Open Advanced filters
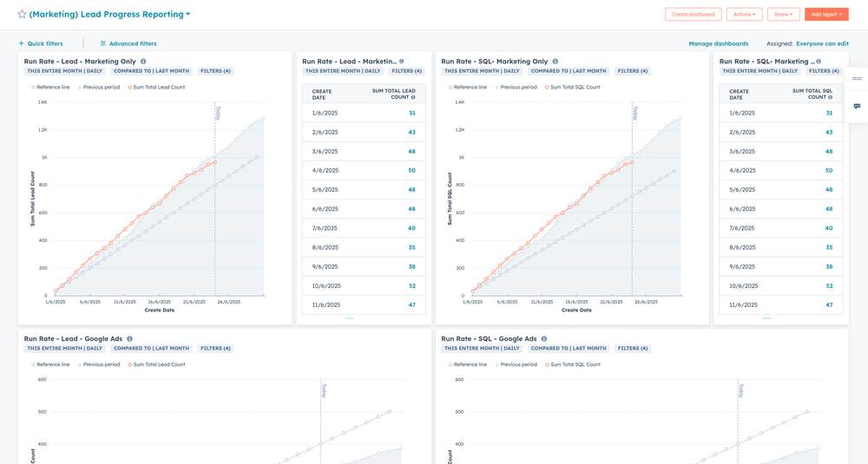This screenshot has height=464, width=868. pyautogui.click(x=128, y=43)
